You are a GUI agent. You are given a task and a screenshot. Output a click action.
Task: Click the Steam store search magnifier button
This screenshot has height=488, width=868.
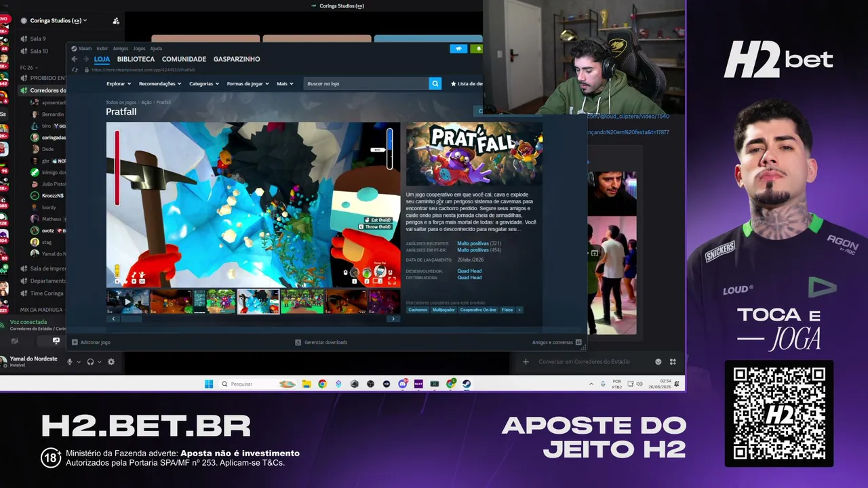[435, 83]
